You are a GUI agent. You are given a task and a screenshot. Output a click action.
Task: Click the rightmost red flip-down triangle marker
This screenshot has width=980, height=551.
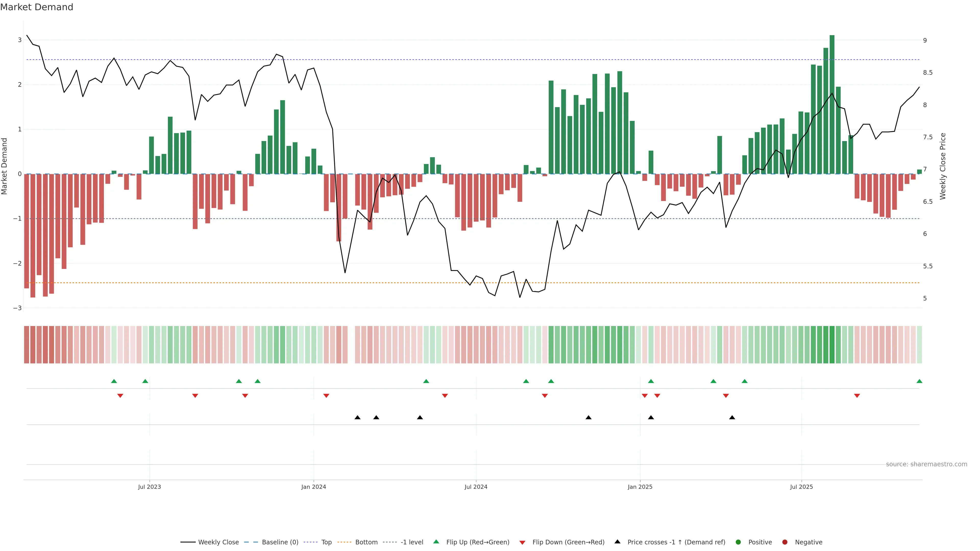[x=857, y=396]
